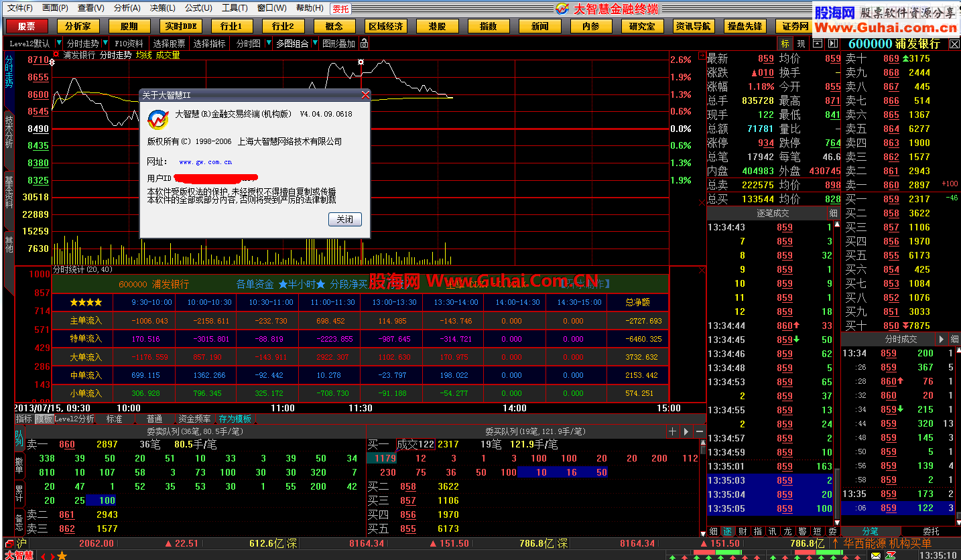
Task: Select the 资金频率 tab below the chart
Action: 194,419
